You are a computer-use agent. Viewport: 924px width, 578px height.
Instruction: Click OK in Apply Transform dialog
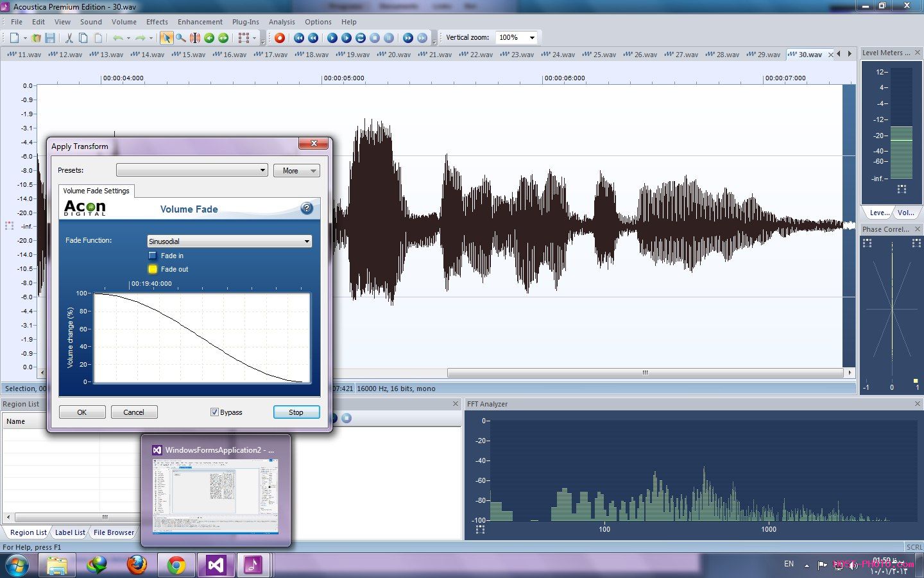pos(82,412)
